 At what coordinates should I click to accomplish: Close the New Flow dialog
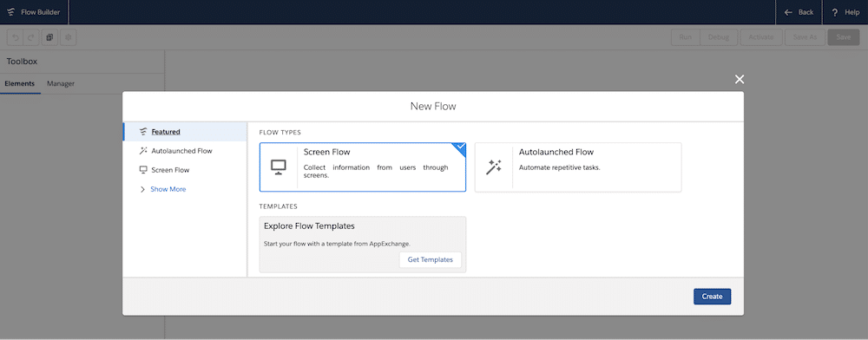click(739, 79)
